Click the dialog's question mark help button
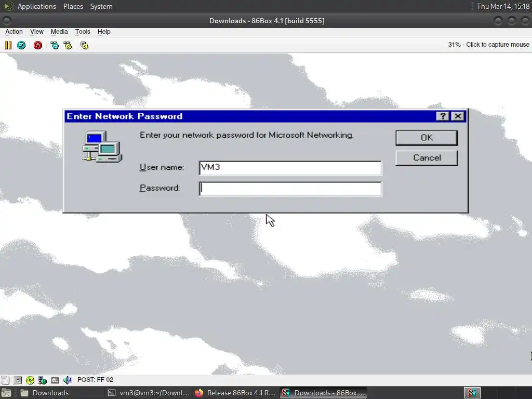 click(x=443, y=116)
